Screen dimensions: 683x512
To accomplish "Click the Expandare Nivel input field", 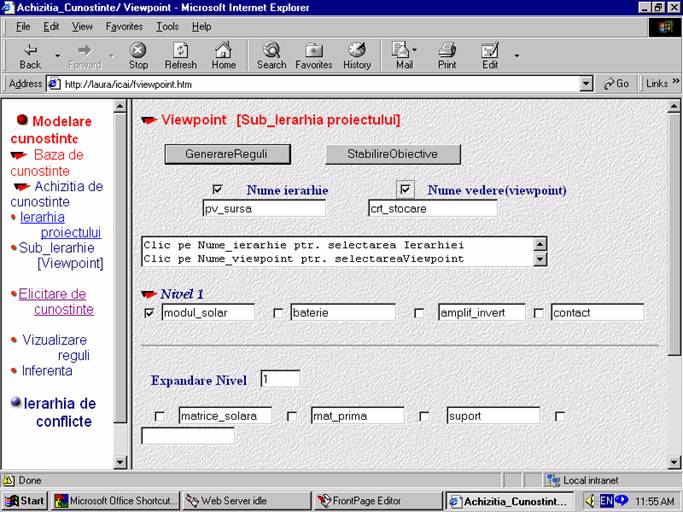I will click(280, 379).
